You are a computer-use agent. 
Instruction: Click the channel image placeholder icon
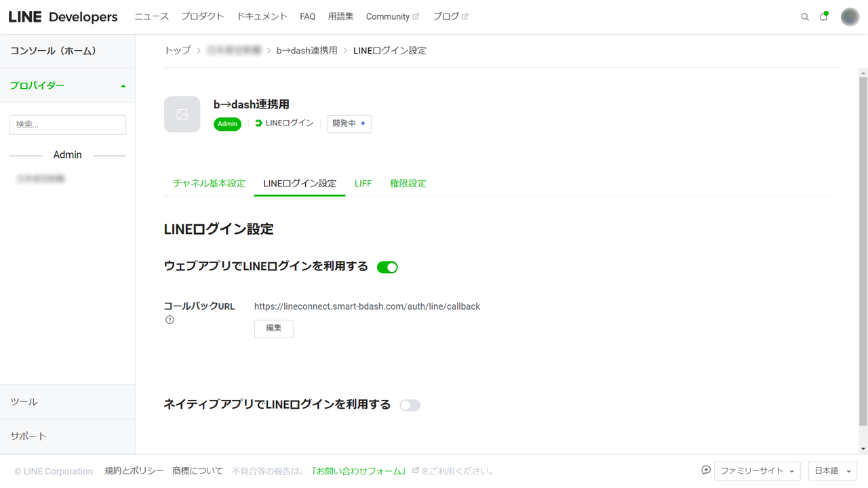(182, 114)
